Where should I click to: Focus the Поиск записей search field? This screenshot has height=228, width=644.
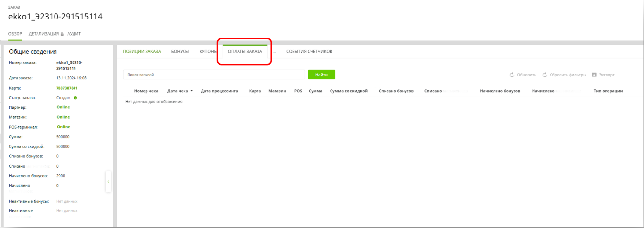point(214,75)
